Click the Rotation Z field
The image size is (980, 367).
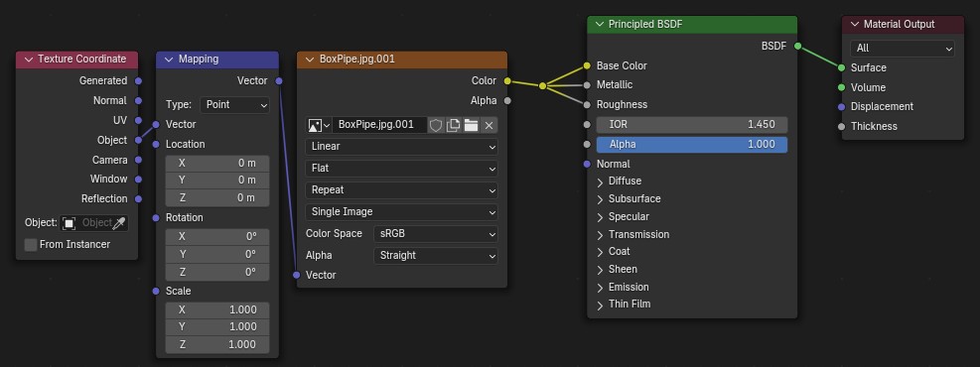click(x=217, y=272)
